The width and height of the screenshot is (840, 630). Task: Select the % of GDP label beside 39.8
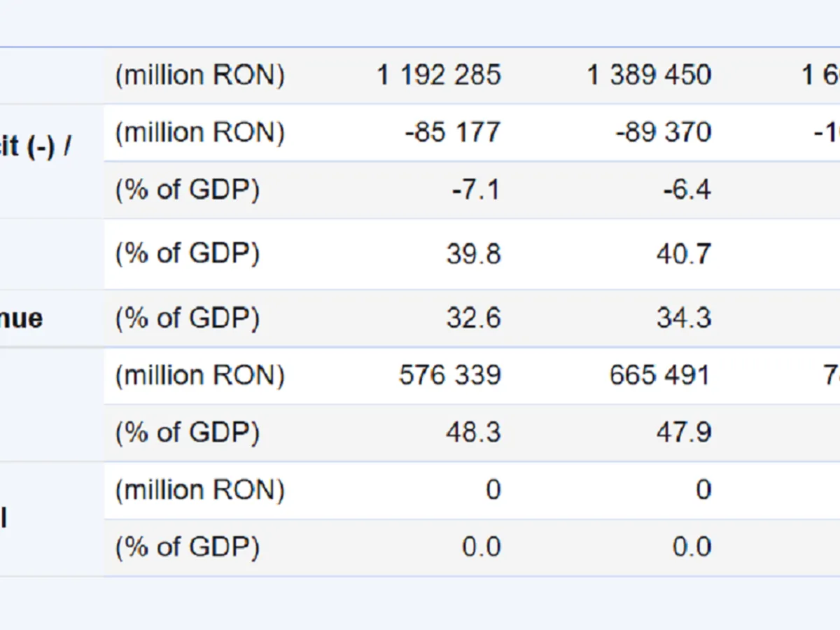tap(188, 253)
